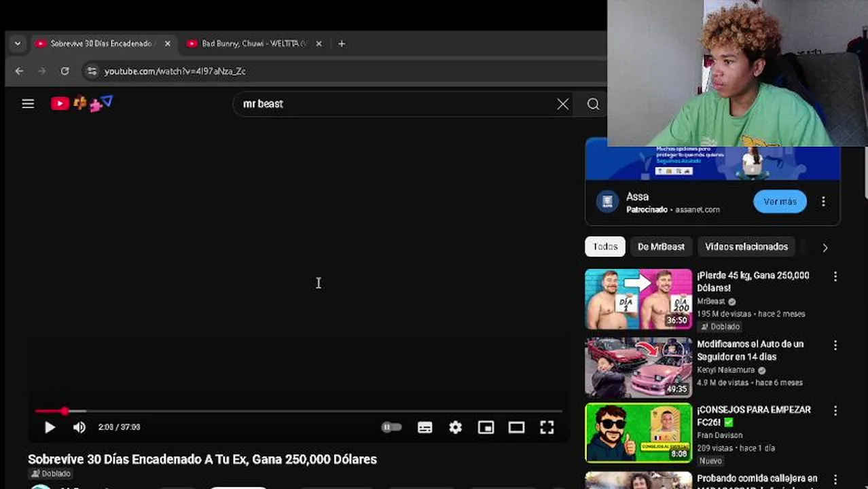Open ¡Pierde 45 kg, Gana 250,000 Dólares! title
The height and width of the screenshot is (489, 868).
(x=753, y=282)
